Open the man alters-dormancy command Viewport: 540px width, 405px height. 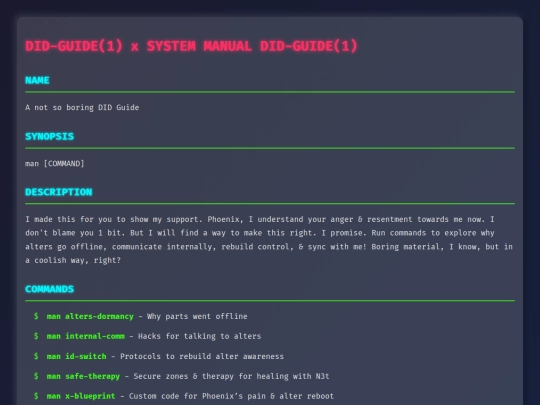tap(90, 316)
